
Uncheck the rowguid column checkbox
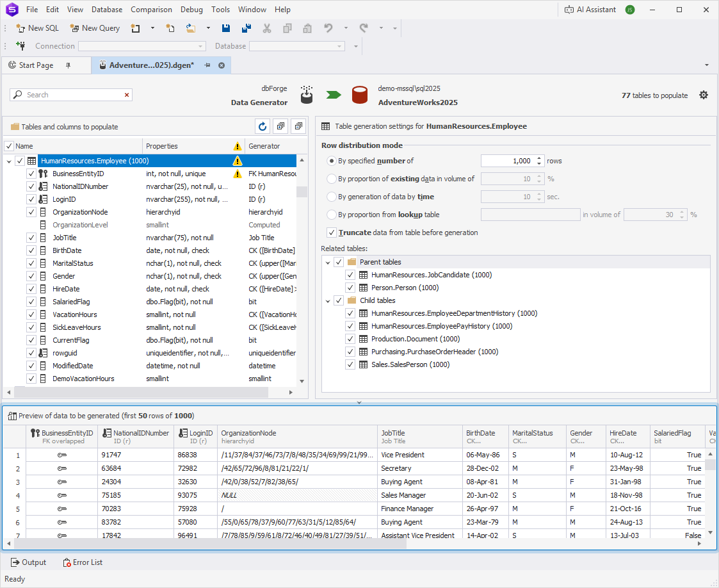tap(31, 353)
